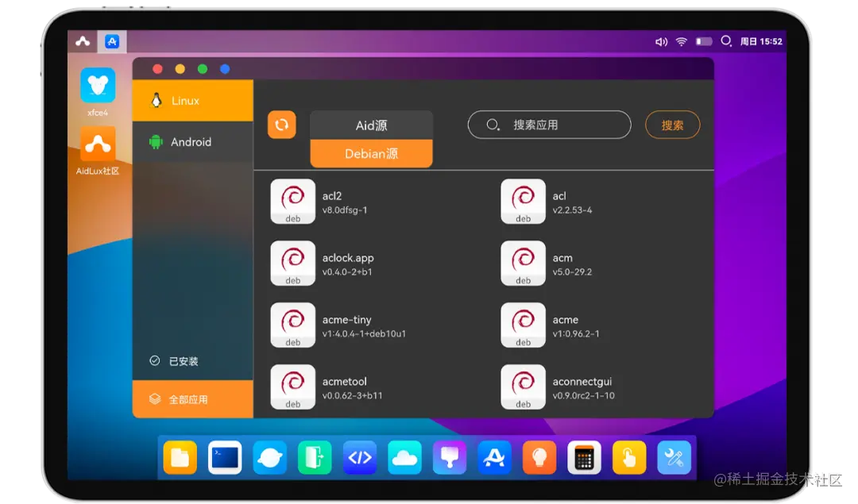Open the aclock.app deb package icon

coord(292,263)
